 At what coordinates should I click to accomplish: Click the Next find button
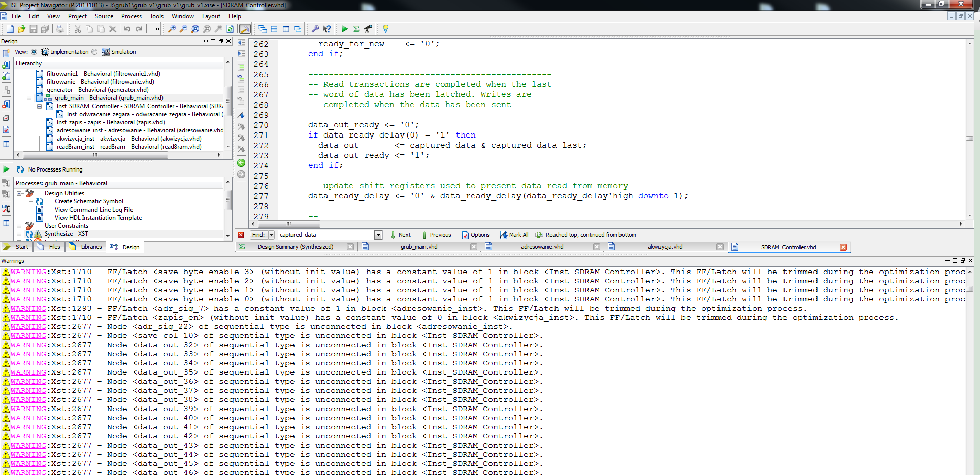click(400, 235)
